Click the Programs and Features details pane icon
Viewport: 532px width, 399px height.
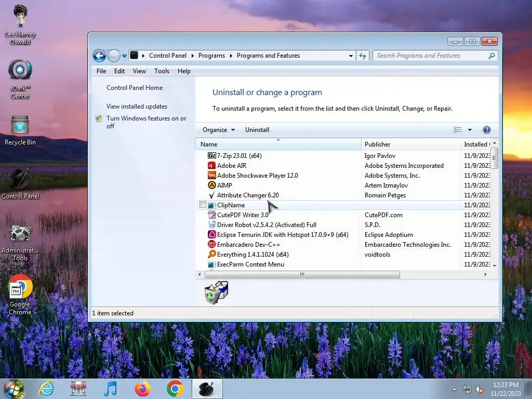[x=217, y=292]
